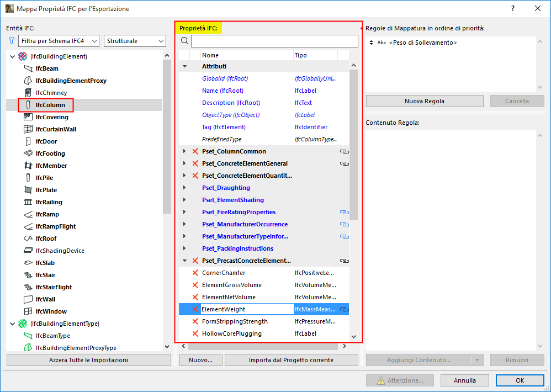Click the IfcCurtainWall grid icon

[x=28, y=129]
